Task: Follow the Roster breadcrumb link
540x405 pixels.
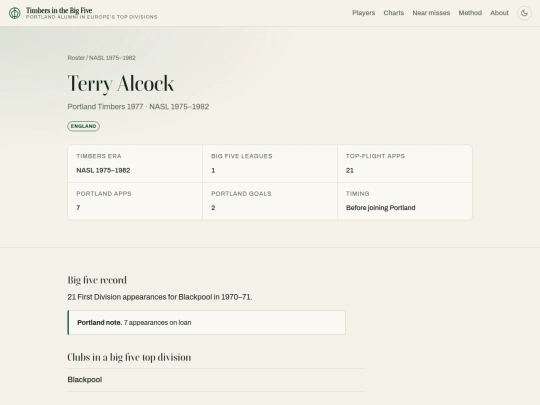Action: point(76,58)
